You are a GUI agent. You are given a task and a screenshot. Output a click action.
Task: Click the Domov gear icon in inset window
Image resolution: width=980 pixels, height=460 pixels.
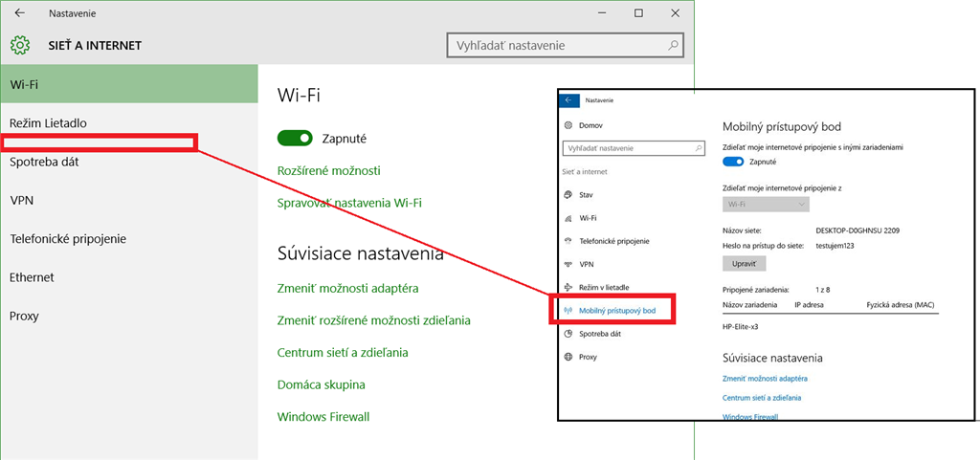point(568,125)
